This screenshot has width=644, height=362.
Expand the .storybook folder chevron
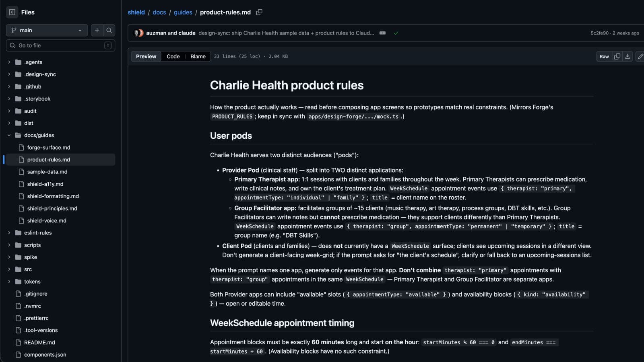point(9,99)
